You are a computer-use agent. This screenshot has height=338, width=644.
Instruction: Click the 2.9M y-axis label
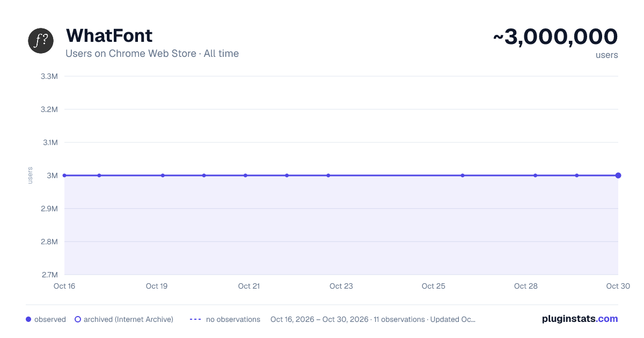pos(49,209)
